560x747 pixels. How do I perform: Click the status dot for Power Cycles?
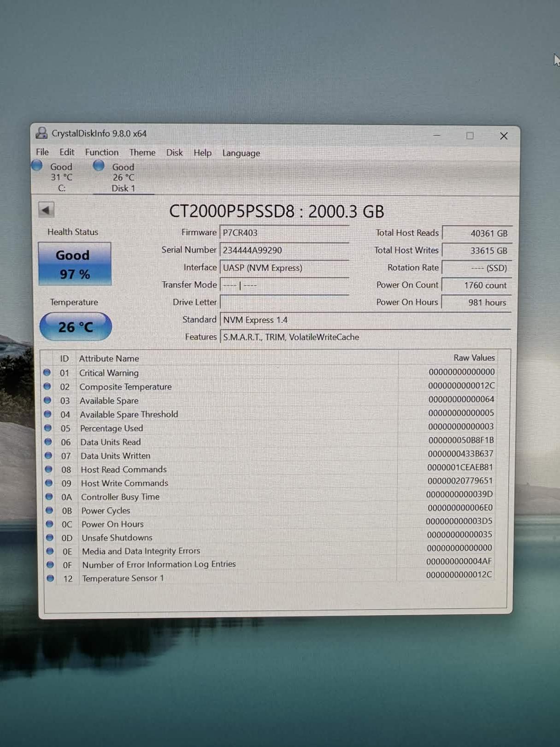[49, 510]
